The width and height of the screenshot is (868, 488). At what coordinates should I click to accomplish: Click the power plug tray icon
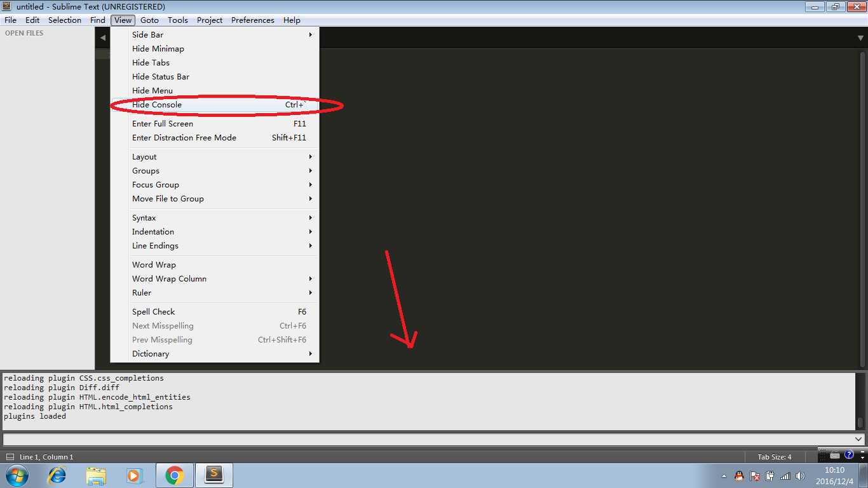pos(770,475)
